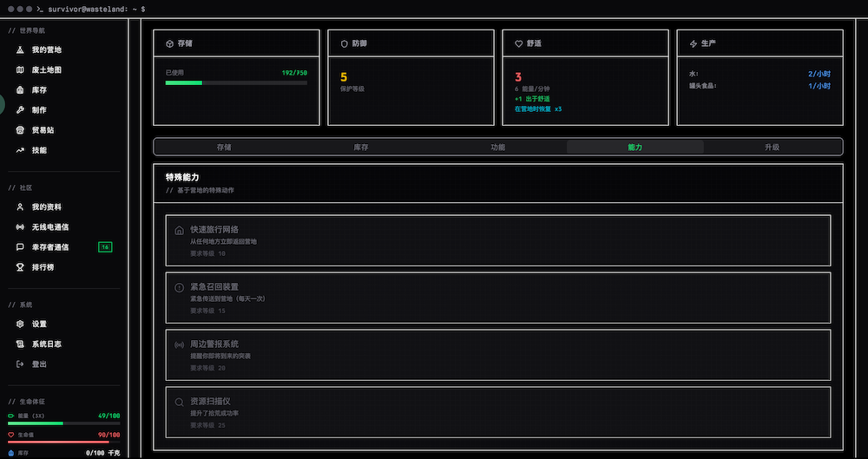Click the 技能 skills trend icon
868x459 pixels.
pyautogui.click(x=21, y=150)
